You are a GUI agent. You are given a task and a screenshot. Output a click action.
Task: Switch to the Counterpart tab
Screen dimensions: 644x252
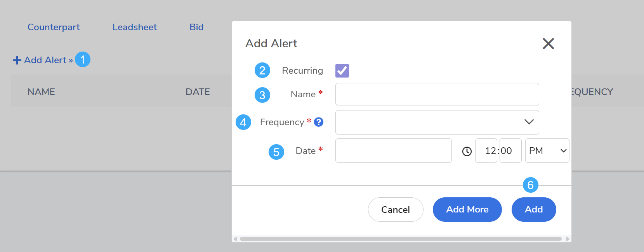(54, 27)
